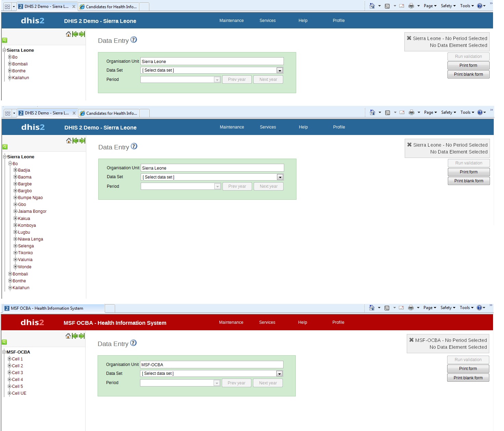The height and width of the screenshot is (431, 504).
Task: Open the Help menu in the MSF OCBA header
Action: pos(303,322)
